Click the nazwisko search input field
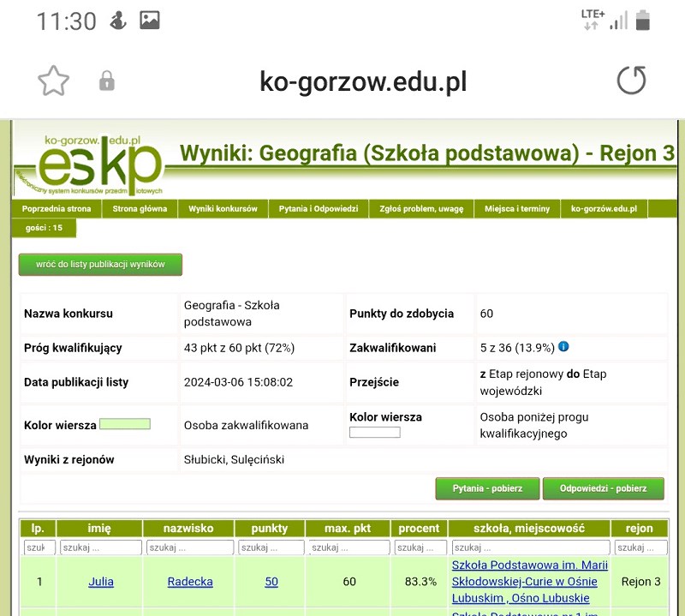 [x=189, y=547]
